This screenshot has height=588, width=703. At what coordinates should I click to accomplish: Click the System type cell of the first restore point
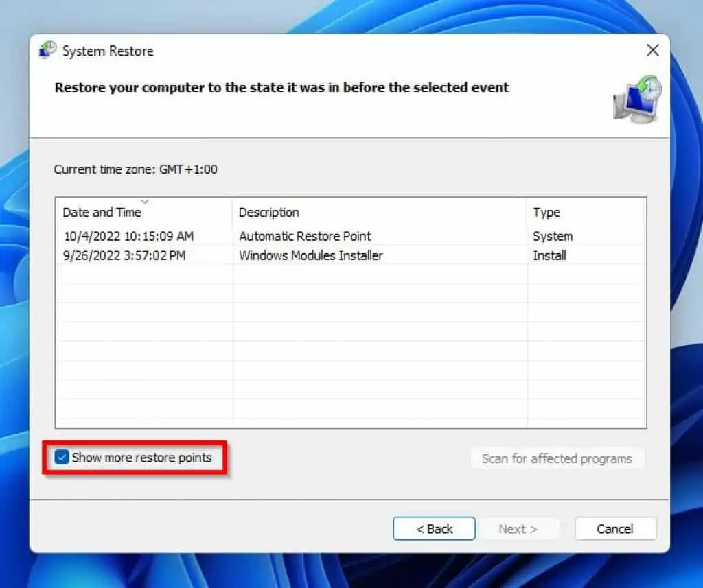(x=551, y=236)
